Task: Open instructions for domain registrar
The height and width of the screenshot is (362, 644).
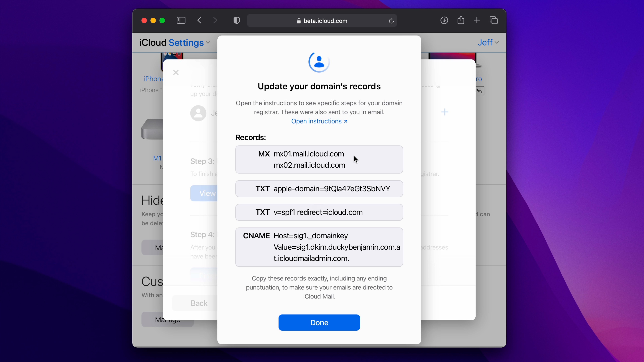Action: [319, 121]
